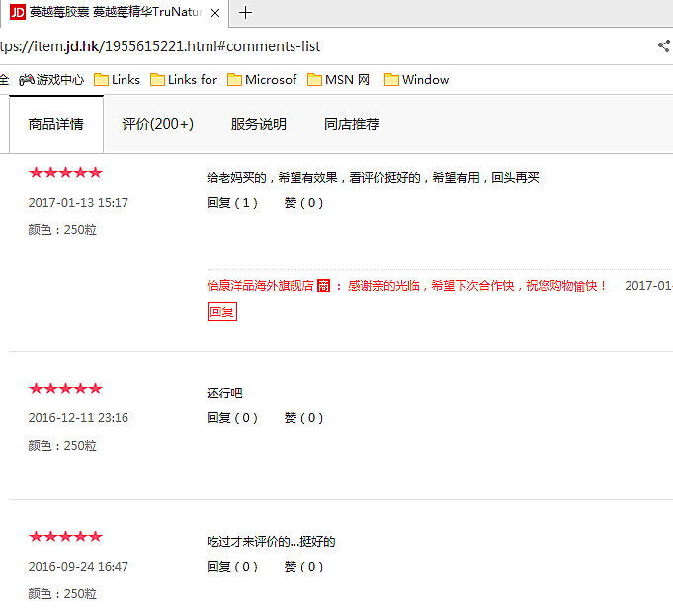Image resolution: width=673 pixels, height=616 pixels.
Task: Open a new browser tab with plus button
Action: pyautogui.click(x=246, y=13)
